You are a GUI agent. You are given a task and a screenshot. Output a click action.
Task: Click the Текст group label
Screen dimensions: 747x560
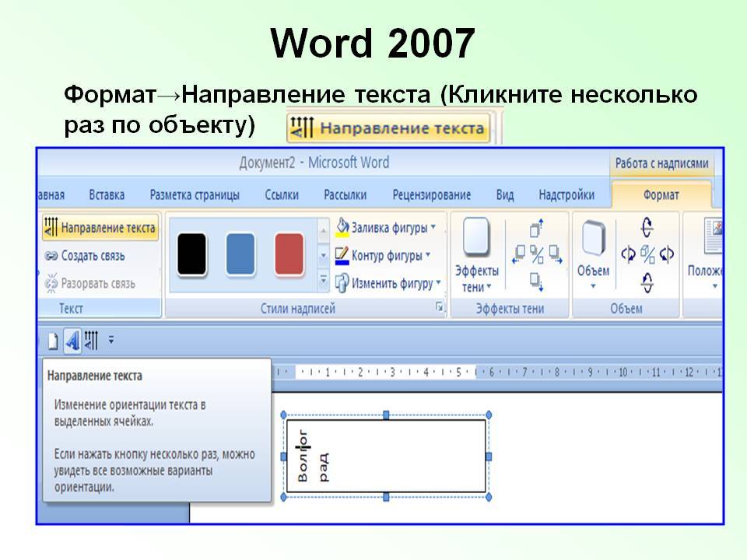pyautogui.click(x=71, y=309)
